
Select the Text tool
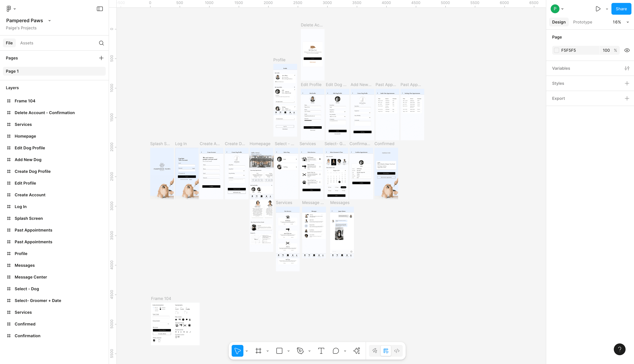(x=321, y=351)
